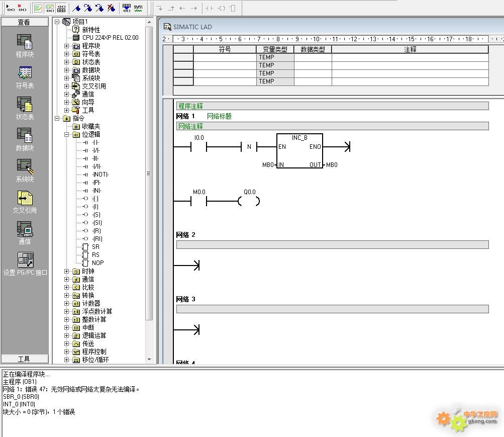Click the Insert Network toolbar icon
The height and width of the screenshot is (437, 504).
click(x=10, y=8)
